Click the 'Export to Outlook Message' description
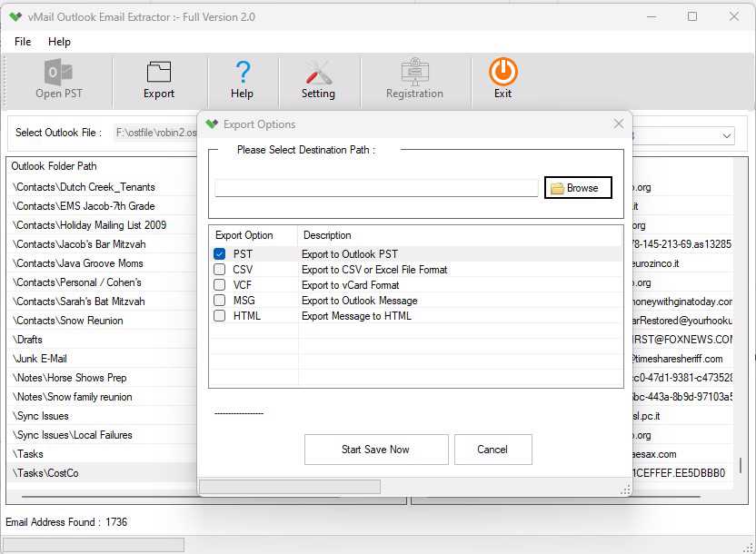This screenshot has height=554, width=756. [x=359, y=300]
